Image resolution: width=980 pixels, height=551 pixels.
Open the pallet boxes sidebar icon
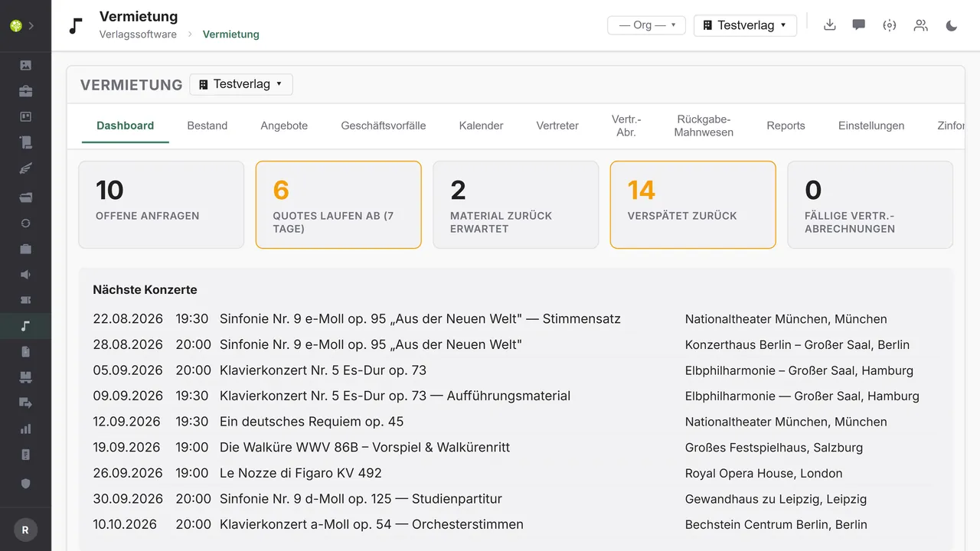pyautogui.click(x=25, y=377)
